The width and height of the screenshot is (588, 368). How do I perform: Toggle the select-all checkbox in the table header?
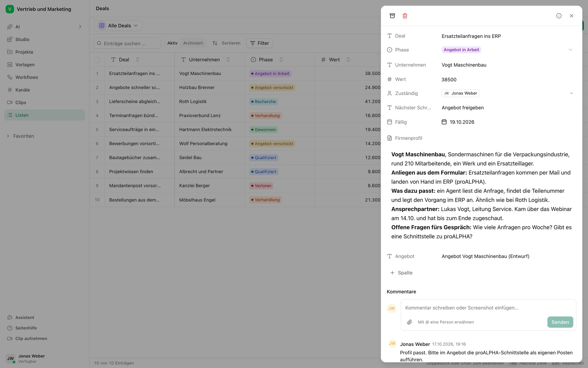click(97, 60)
